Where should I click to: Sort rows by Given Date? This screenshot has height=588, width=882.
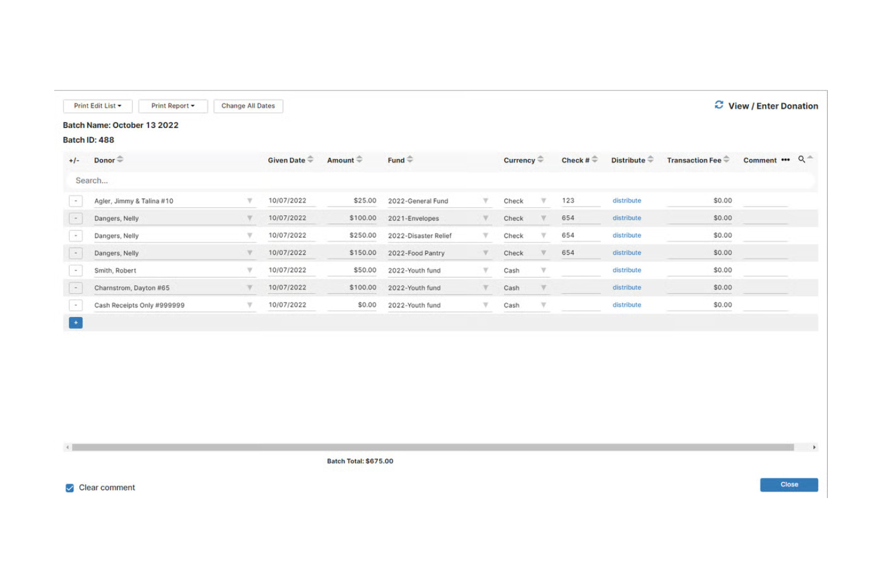point(309,158)
